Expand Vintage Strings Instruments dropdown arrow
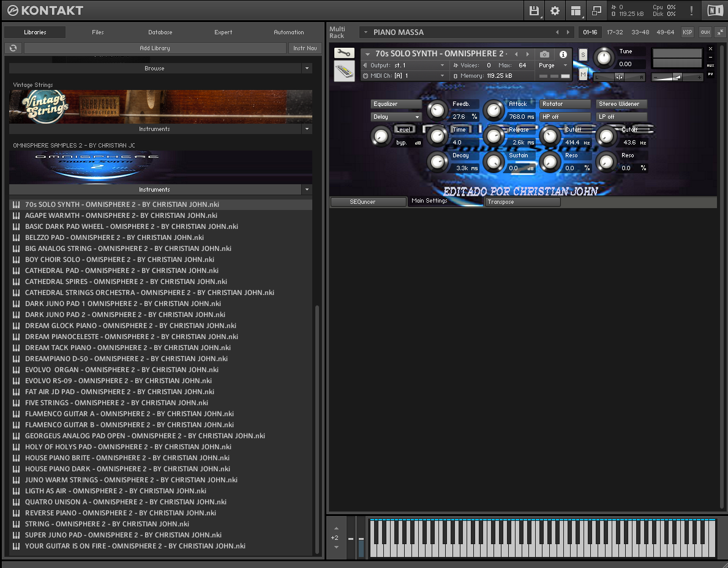This screenshot has width=728, height=568. click(x=307, y=129)
